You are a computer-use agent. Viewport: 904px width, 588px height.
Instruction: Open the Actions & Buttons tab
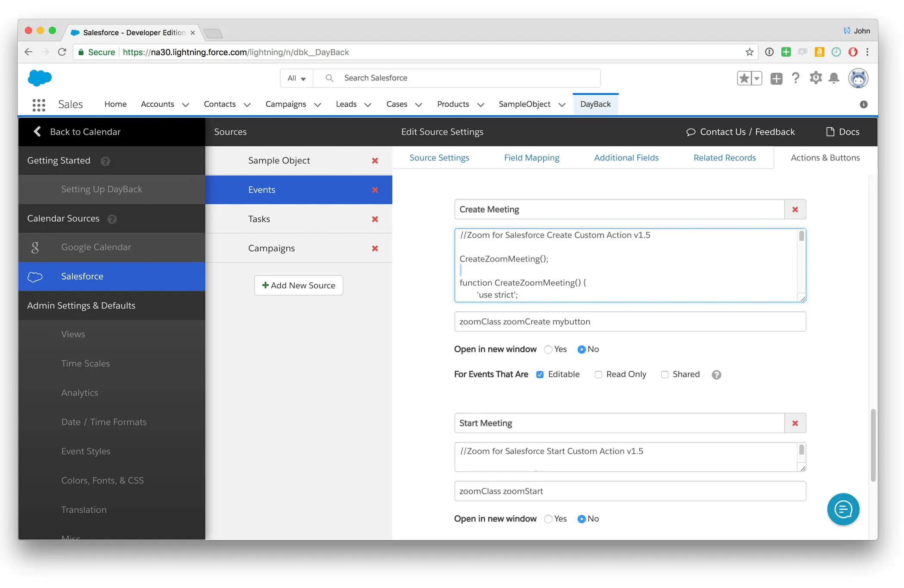pyautogui.click(x=825, y=158)
